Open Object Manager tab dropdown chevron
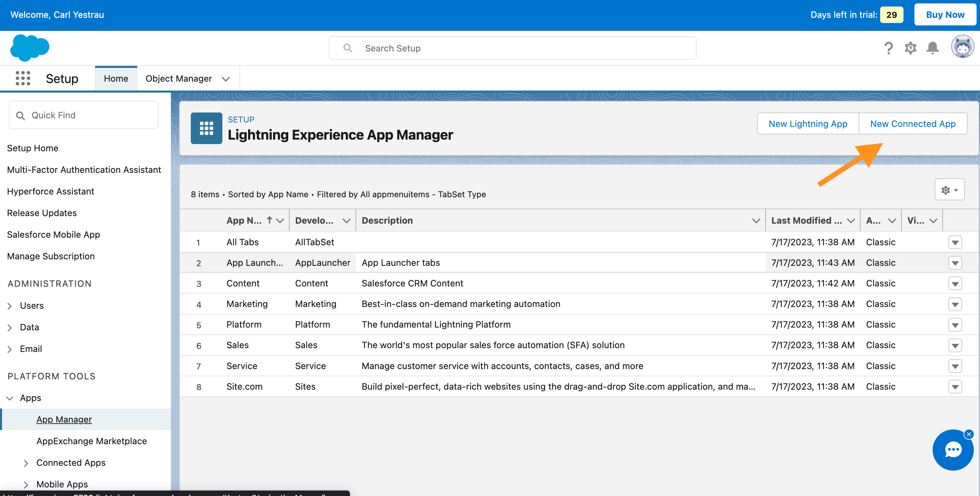This screenshot has height=496, width=980. pyautogui.click(x=225, y=79)
